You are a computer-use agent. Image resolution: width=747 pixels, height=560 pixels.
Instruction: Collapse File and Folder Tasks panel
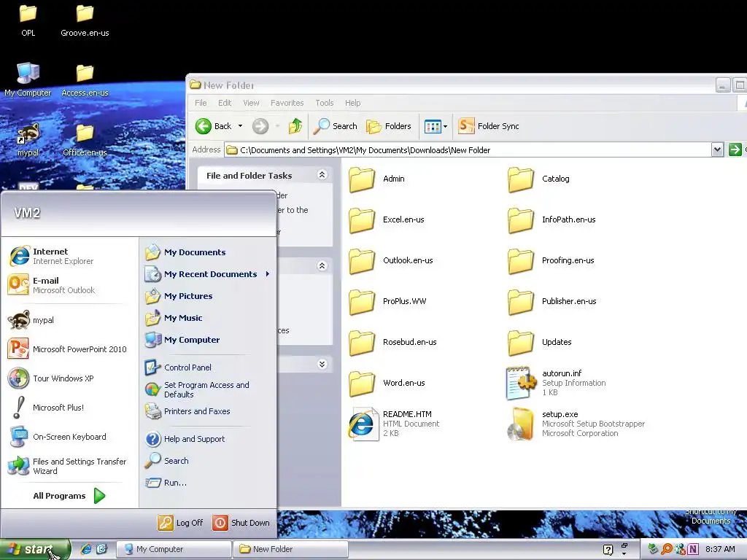[322, 175]
